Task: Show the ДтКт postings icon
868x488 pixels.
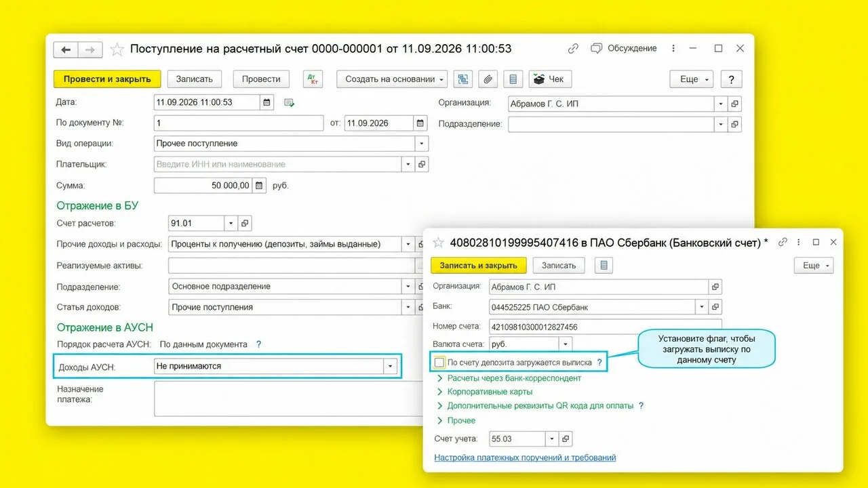Action: point(313,79)
